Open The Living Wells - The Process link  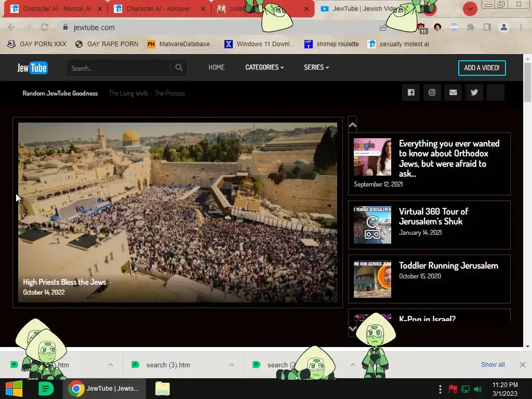point(147,94)
